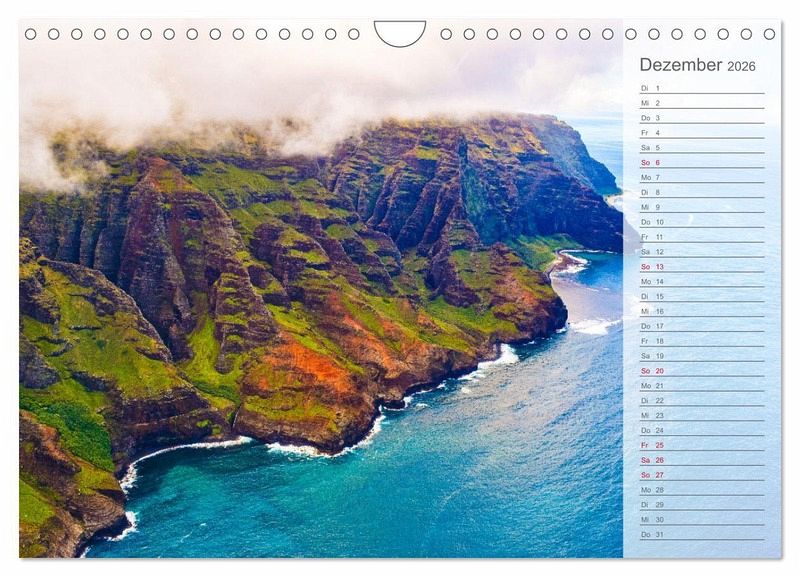Viewport: 800px width, 577px height.
Task: Select the 'Do 10' date row
Action: pos(702,222)
